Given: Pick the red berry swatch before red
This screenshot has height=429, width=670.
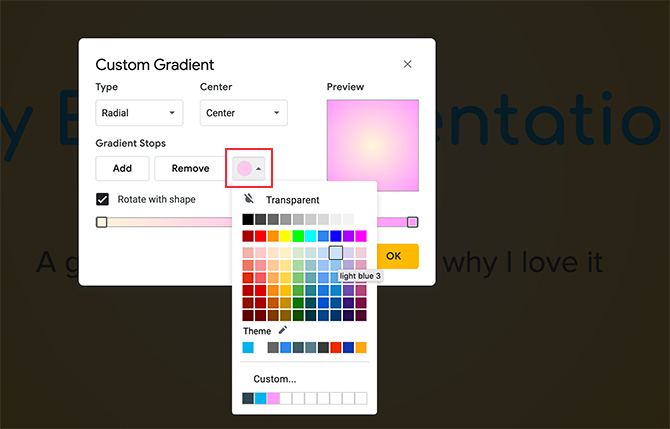Looking at the screenshot, I should pos(248,236).
